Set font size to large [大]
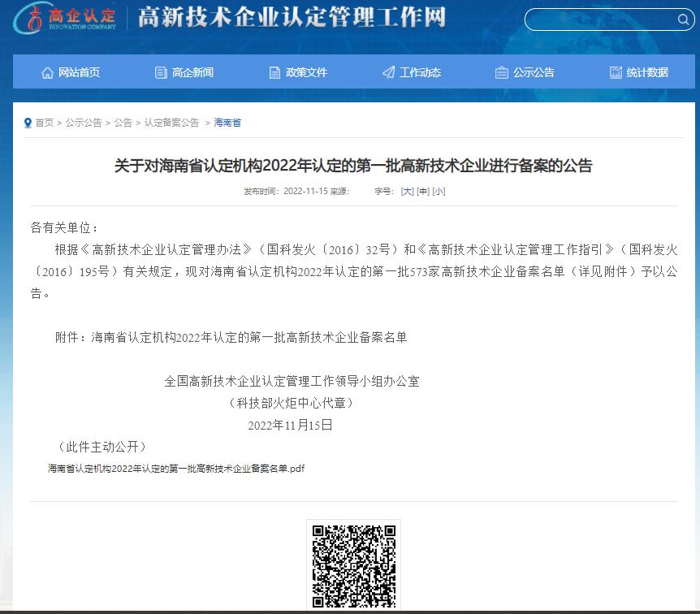Image resolution: width=700 pixels, height=614 pixels. (x=407, y=192)
